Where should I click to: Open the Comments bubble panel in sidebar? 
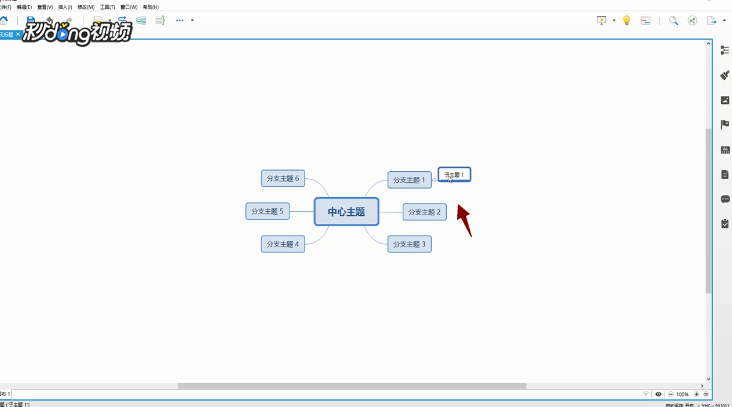(x=725, y=199)
